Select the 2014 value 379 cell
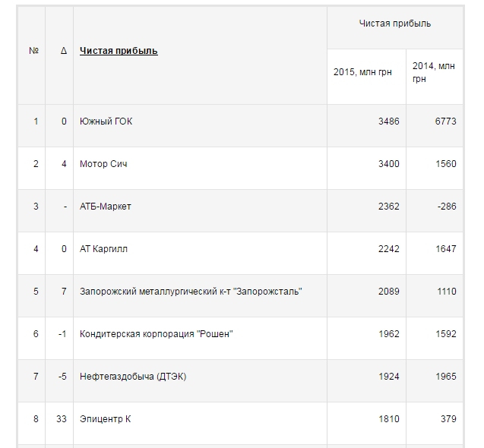Viewport: 484px width, 448px height. click(x=448, y=419)
